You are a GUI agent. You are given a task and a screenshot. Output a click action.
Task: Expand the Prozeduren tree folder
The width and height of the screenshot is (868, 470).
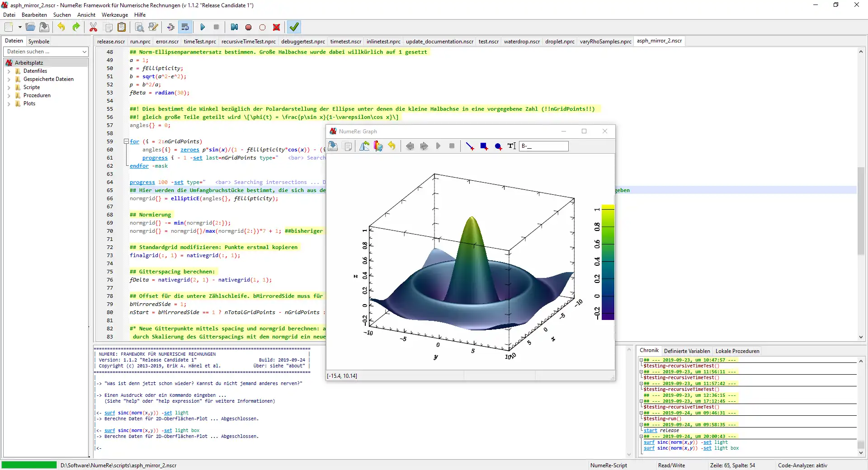[9, 95]
